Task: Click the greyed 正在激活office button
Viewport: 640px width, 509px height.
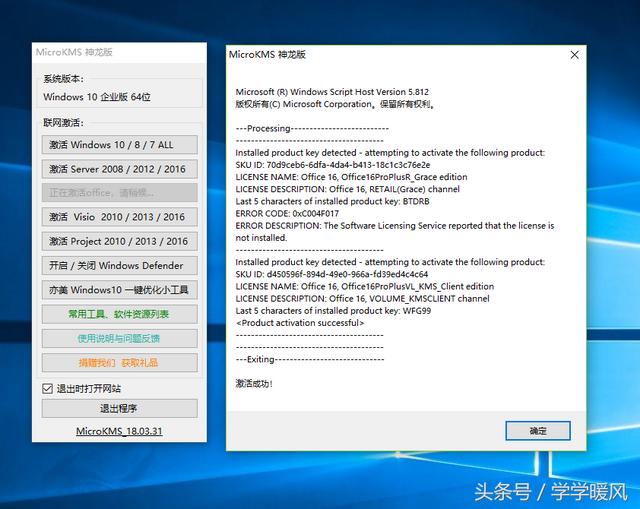Action: coord(119,193)
